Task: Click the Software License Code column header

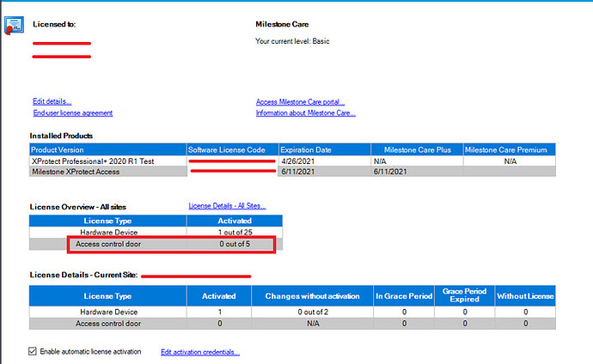Action: (232, 149)
